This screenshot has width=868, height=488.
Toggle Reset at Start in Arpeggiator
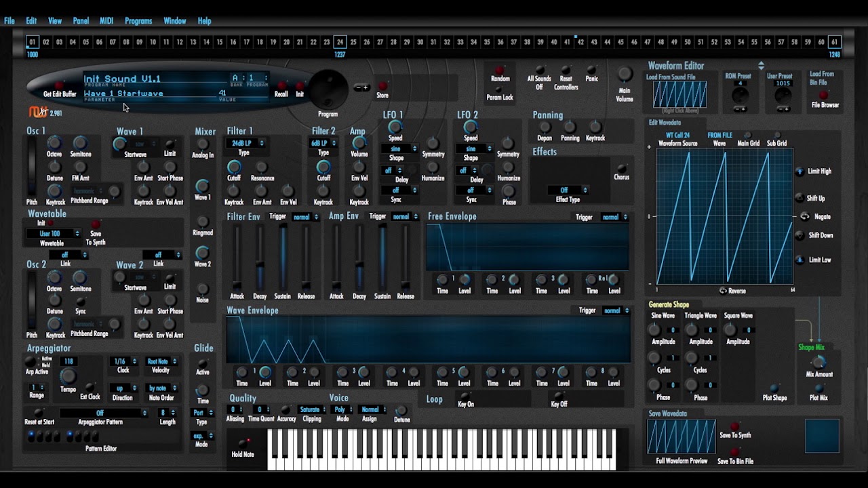pos(39,412)
